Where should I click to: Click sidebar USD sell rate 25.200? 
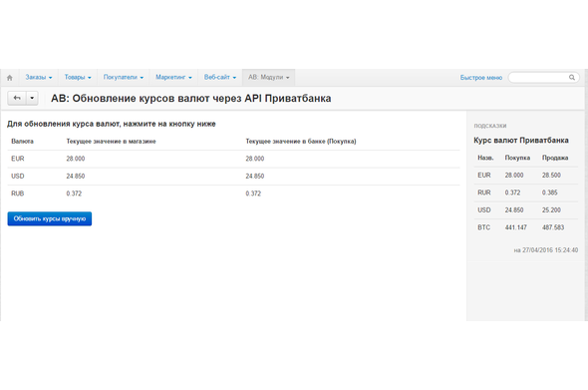[551, 209]
